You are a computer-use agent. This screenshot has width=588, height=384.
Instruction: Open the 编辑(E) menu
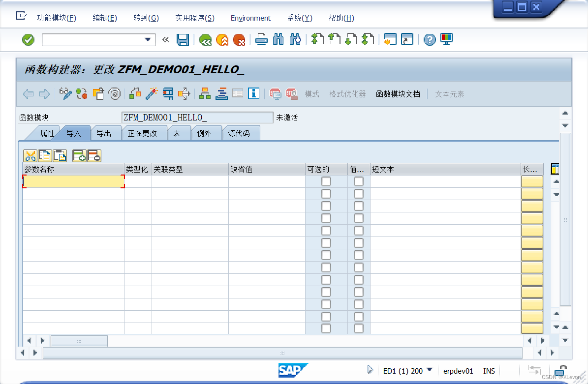pyautogui.click(x=105, y=18)
